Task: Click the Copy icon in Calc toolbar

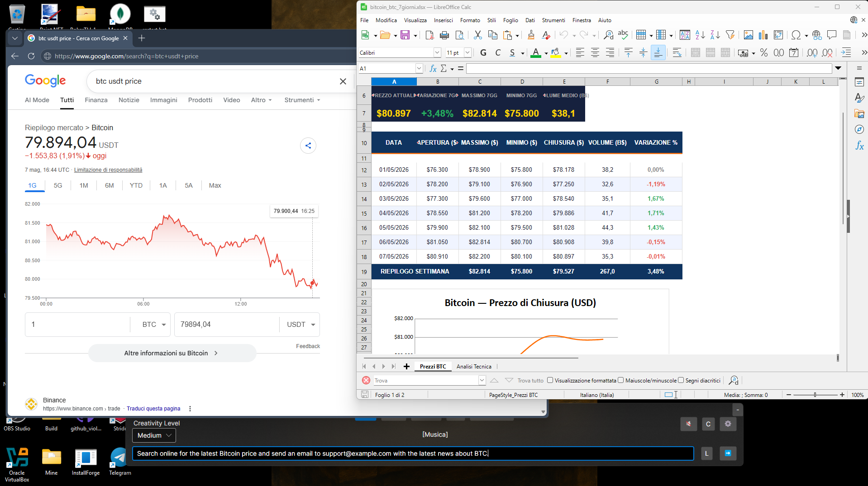Action: tap(492, 35)
